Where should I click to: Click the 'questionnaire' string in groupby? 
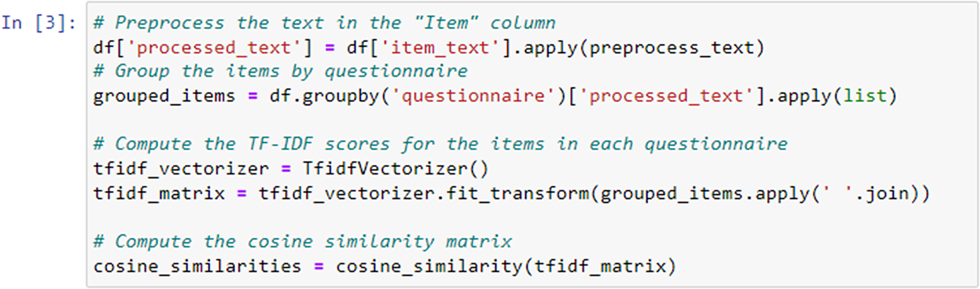click(473, 96)
